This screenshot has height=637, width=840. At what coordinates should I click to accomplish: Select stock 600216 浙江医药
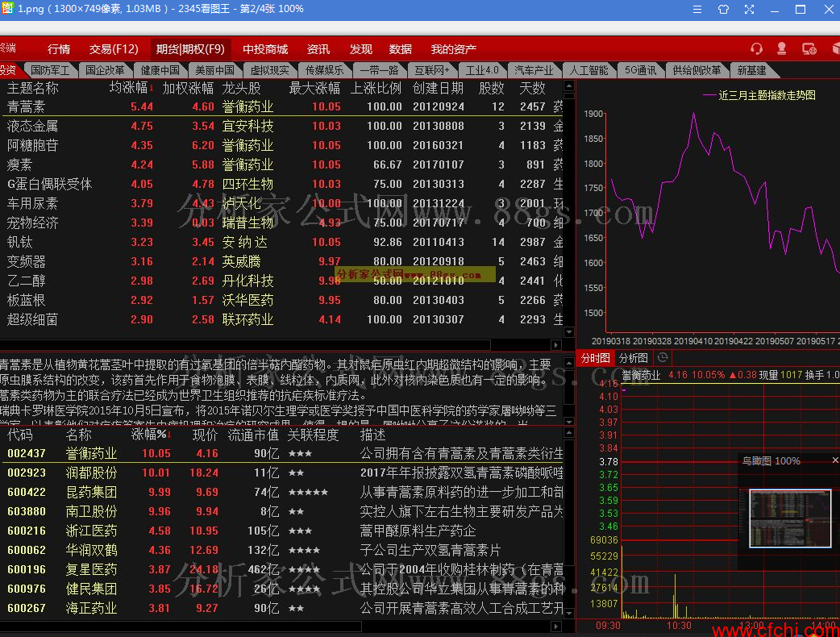point(281,531)
